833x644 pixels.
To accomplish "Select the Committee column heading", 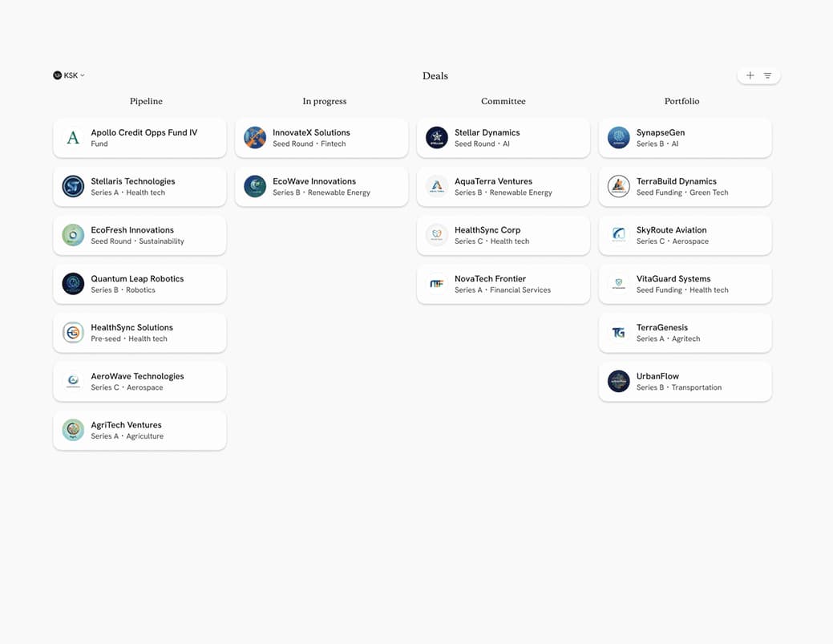I will (x=503, y=101).
